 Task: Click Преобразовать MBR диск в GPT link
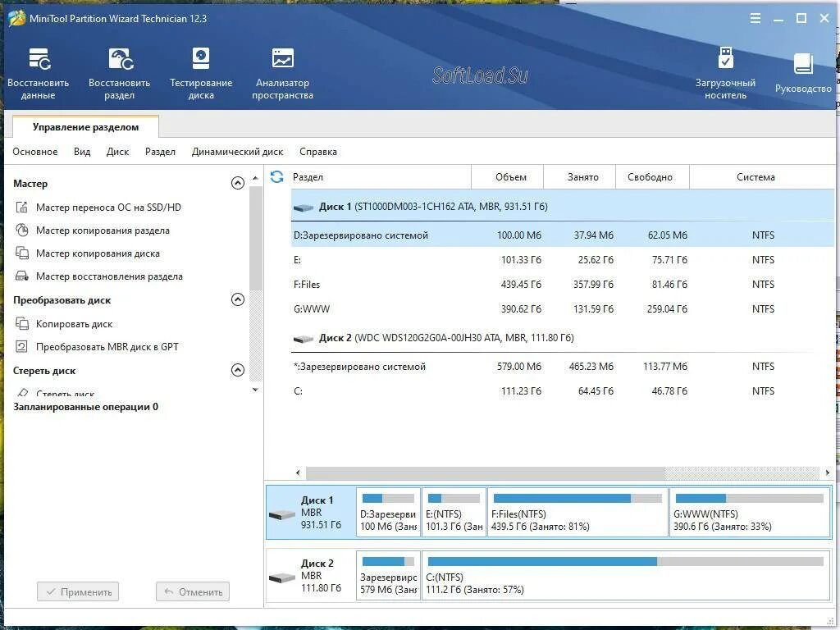(107, 347)
